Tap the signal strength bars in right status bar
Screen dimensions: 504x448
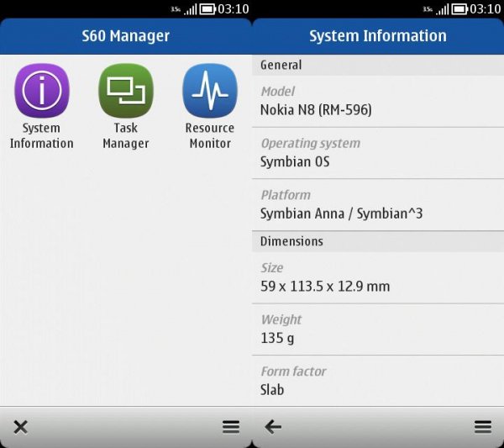443,9
